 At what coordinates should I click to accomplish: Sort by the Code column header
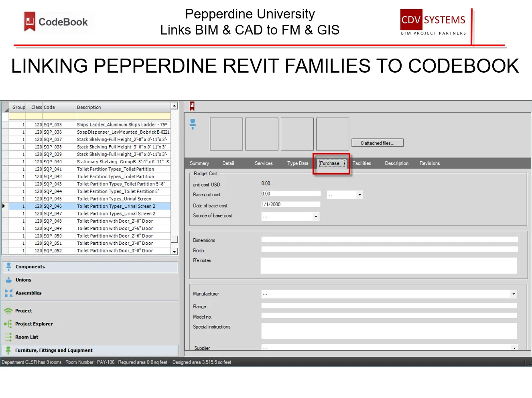(x=59, y=108)
